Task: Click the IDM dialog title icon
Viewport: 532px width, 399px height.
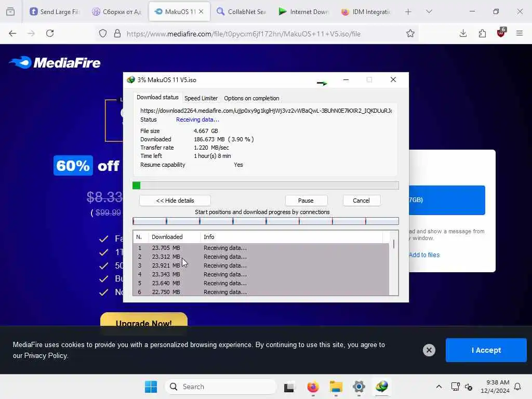Action: point(131,79)
